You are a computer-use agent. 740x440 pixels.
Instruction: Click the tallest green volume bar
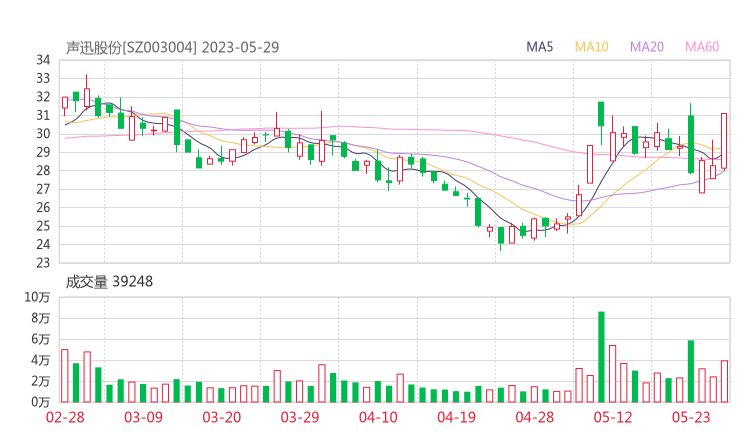point(601,357)
